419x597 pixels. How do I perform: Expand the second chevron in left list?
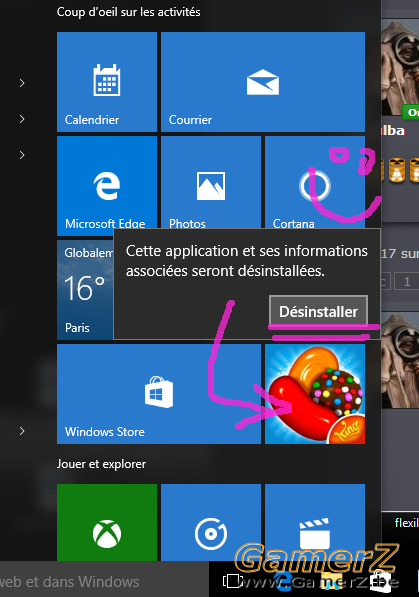pyautogui.click(x=22, y=119)
